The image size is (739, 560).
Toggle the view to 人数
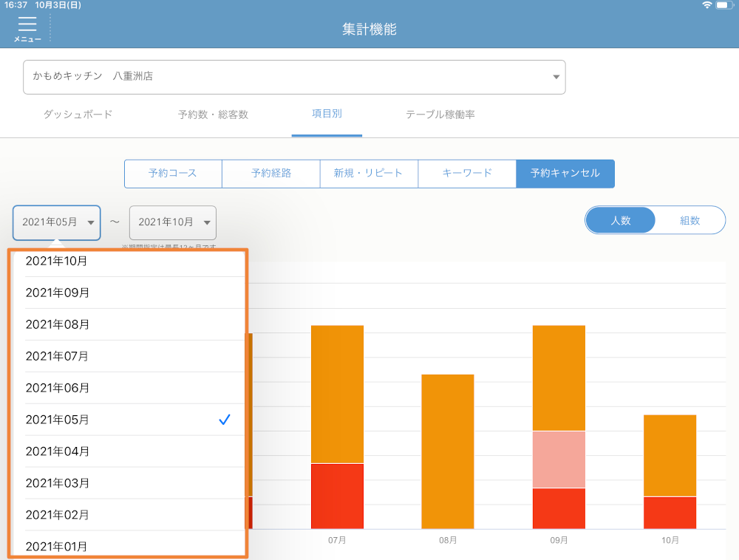point(620,220)
